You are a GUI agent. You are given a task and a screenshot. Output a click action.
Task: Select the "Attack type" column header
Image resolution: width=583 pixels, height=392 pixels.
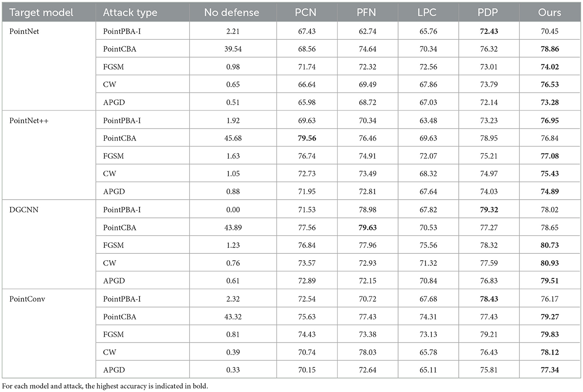click(130, 13)
